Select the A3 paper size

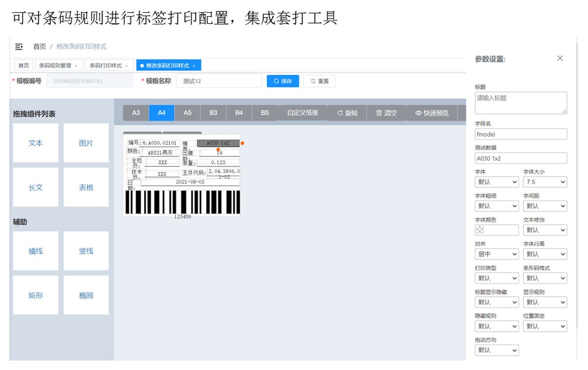click(136, 113)
